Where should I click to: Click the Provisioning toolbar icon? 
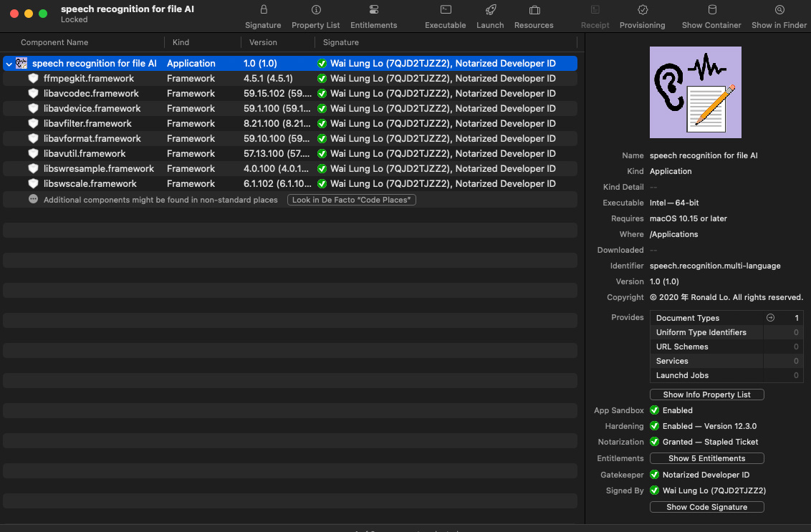click(x=643, y=10)
